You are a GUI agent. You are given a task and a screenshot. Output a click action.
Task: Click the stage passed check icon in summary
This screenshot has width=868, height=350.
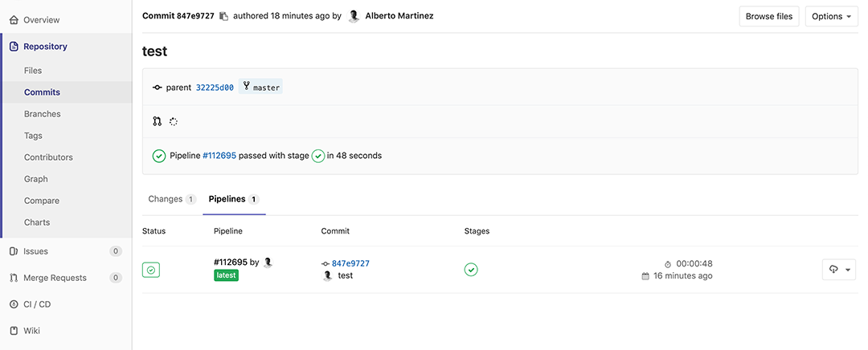tap(318, 156)
